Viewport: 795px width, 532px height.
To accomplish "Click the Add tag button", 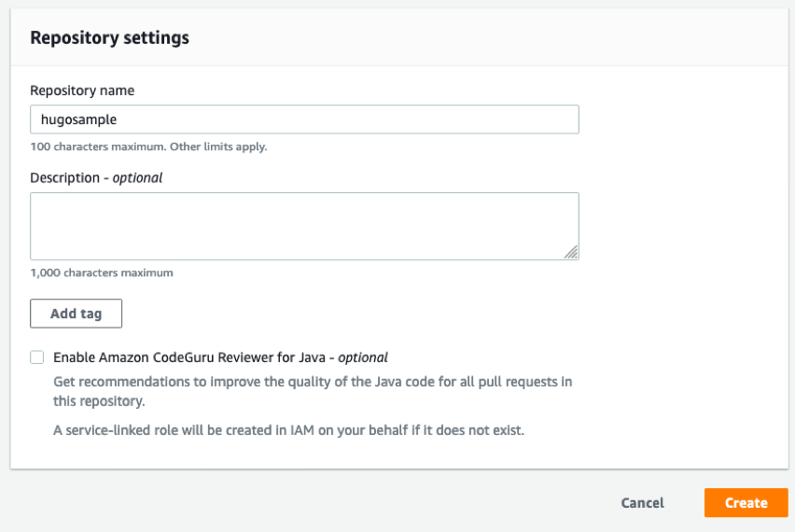I will [x=77, y=314].
